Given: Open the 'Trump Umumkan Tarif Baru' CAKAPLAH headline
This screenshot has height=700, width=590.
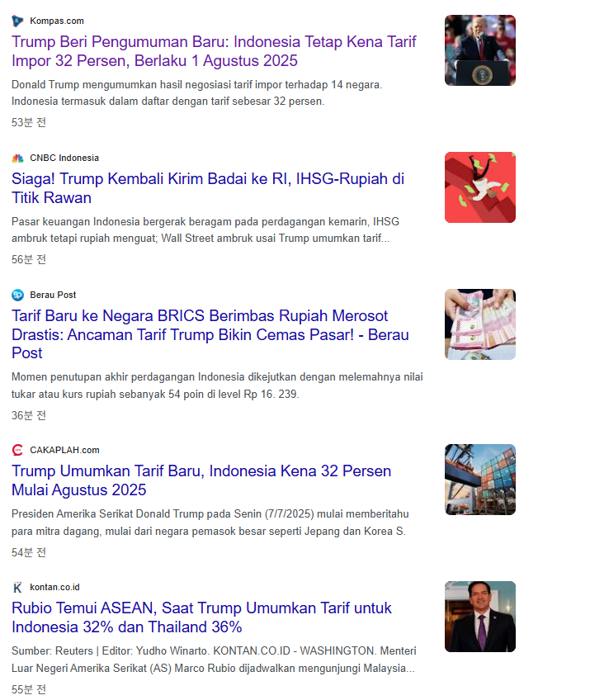Looking at the screenshot, I should point(201,480).
